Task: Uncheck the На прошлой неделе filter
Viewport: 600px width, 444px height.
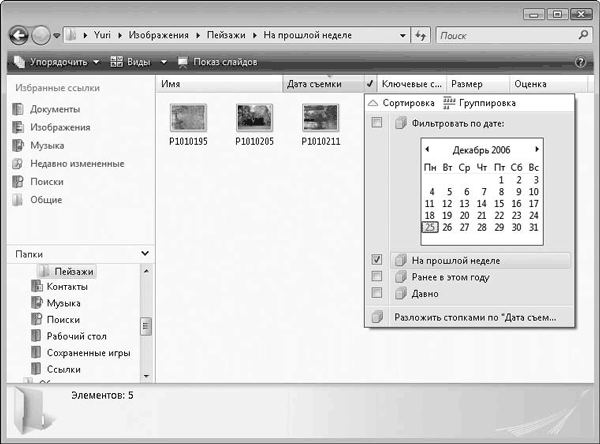Action: coord(377,260)
